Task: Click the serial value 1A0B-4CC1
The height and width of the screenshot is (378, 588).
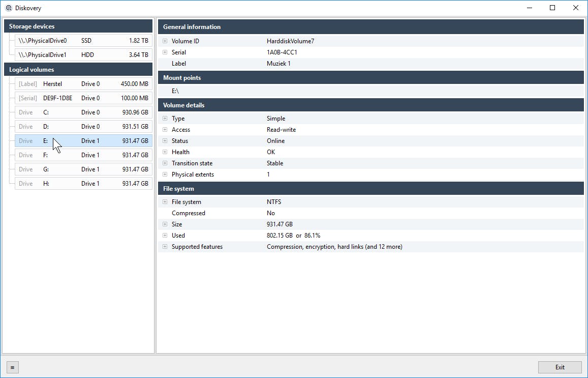Action: [282, 52]
